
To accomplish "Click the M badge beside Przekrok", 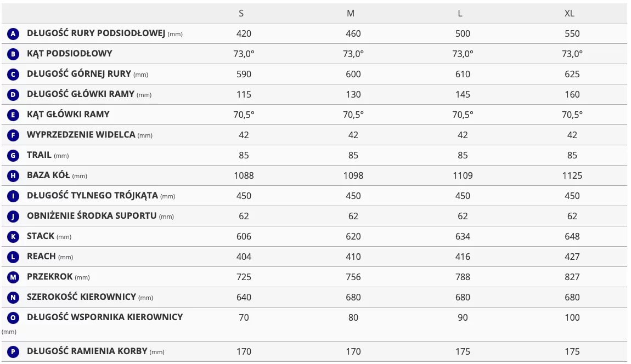I will pos(13,277).
